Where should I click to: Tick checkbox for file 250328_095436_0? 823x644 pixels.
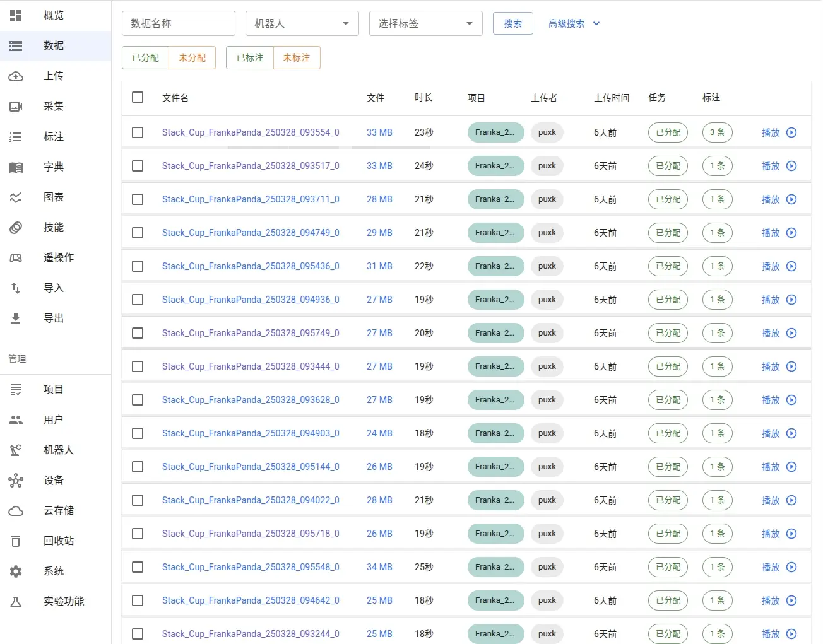coord(138,266)
